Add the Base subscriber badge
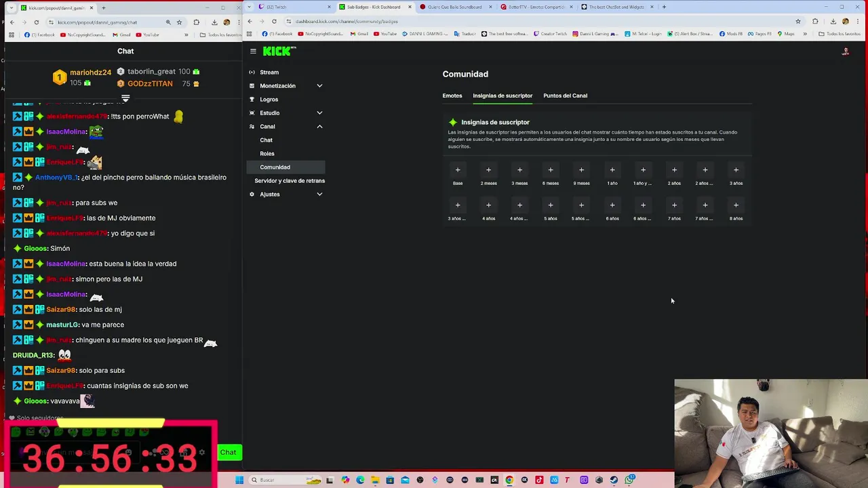Screen dimensions: 868x488 pos(458,170)
